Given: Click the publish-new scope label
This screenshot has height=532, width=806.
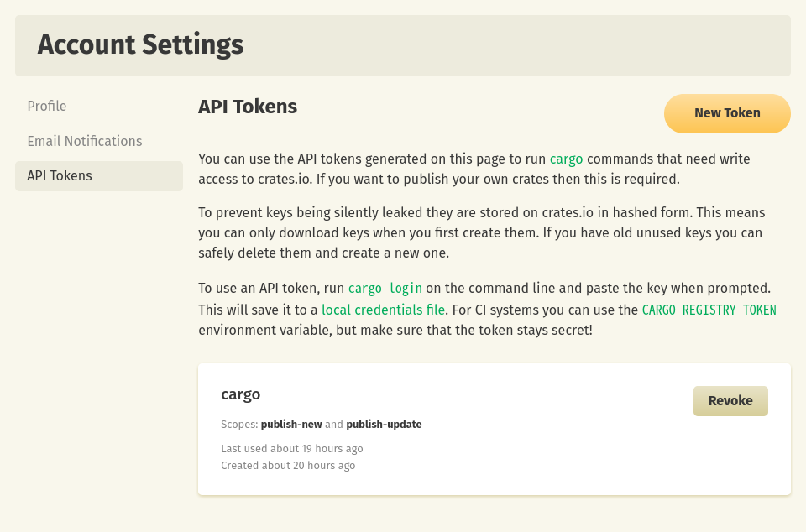Looking at the screenshot, I should click(x=291, y=424).
